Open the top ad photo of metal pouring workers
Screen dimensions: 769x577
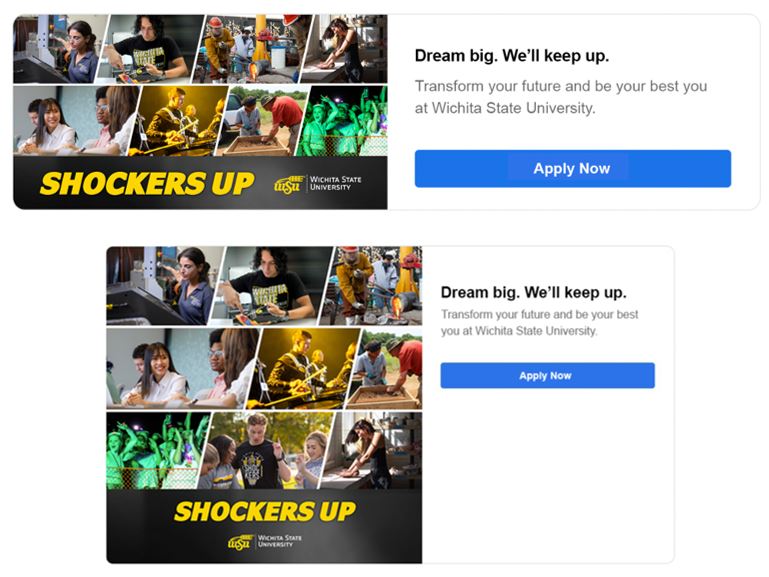pyautogui.click(x=250, y=49)
